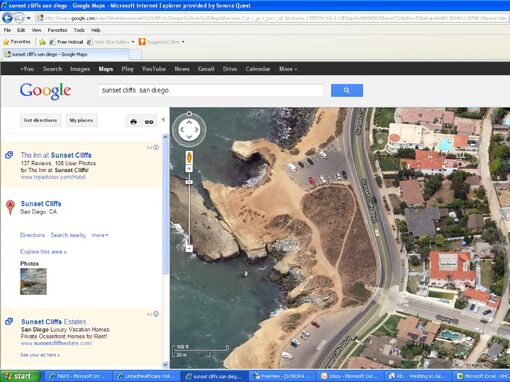
Task: Click the See your ad here link
Action: [40, 355]
